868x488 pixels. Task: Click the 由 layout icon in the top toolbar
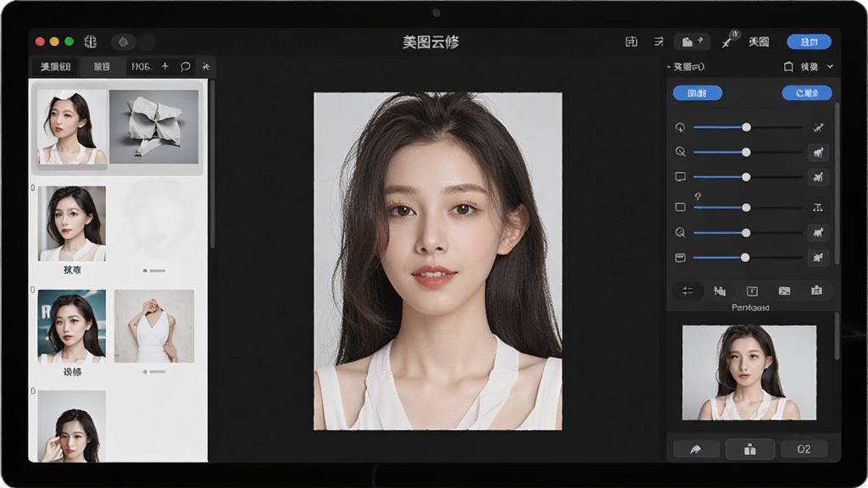pyautogui.click(x=631, y=42)
